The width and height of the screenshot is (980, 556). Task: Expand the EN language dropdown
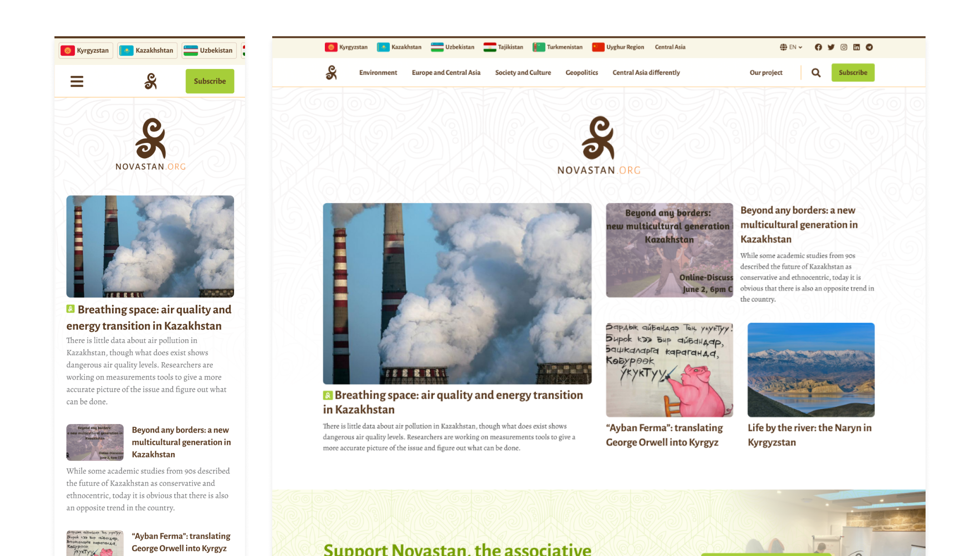[x=791, y=47]
